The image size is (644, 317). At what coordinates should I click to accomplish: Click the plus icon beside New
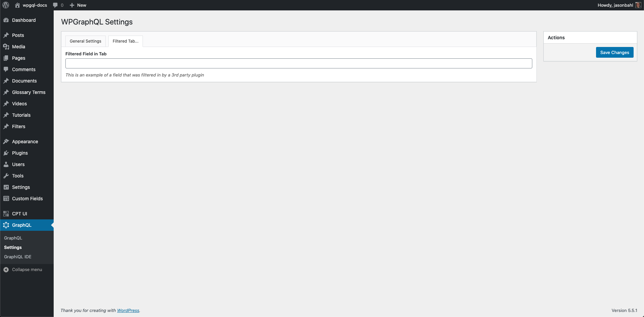(72, 5)
